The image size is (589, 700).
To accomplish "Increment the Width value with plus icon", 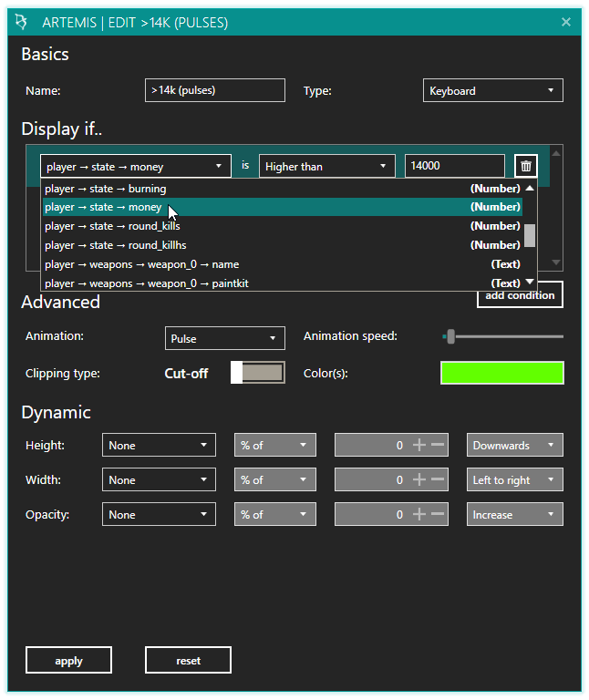I will click(x=418, y=479).
